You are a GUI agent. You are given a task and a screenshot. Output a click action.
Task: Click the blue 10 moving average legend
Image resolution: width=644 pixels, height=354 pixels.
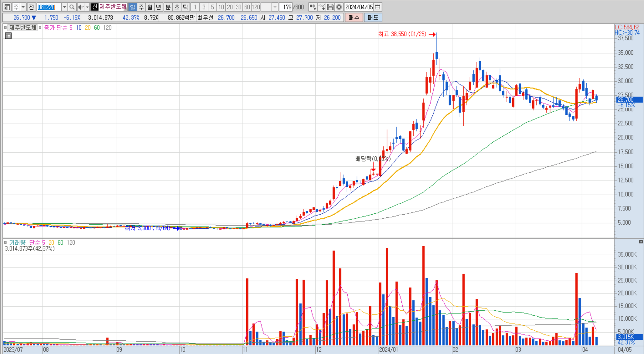(x=79, y=28)
